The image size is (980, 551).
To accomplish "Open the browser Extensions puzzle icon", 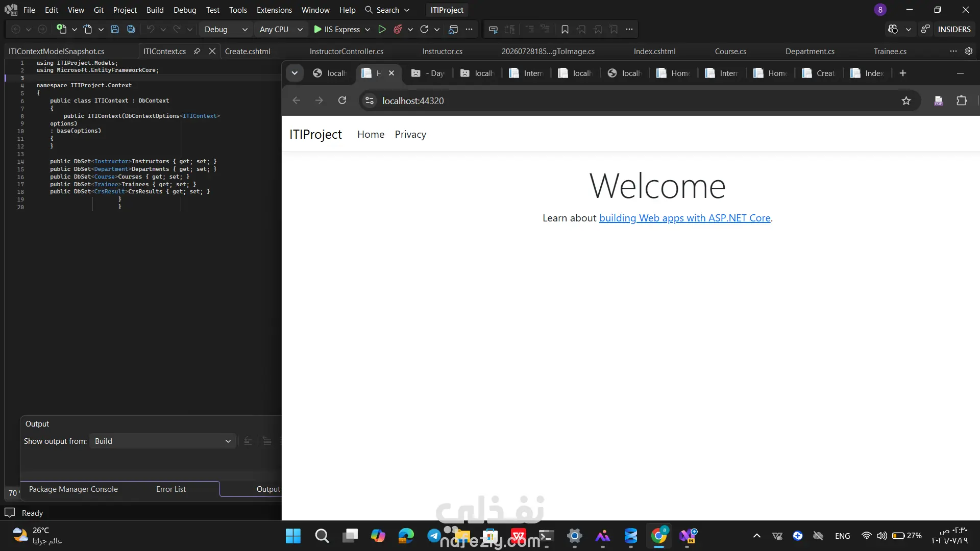I will point(962,101).
